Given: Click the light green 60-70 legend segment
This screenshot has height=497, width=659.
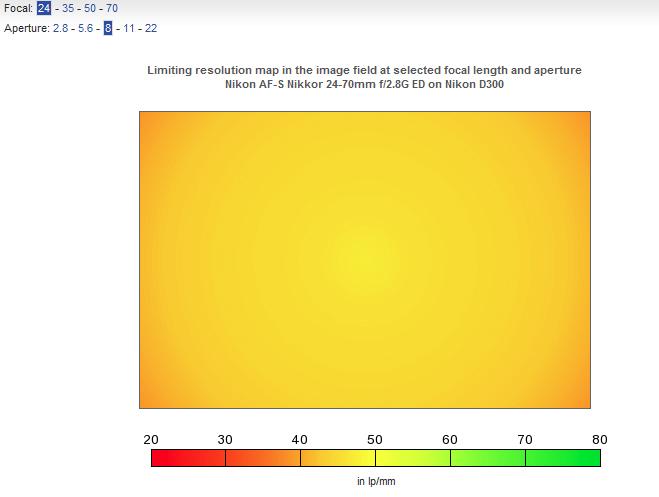Looking at the screenshot, I should (488, 458).
